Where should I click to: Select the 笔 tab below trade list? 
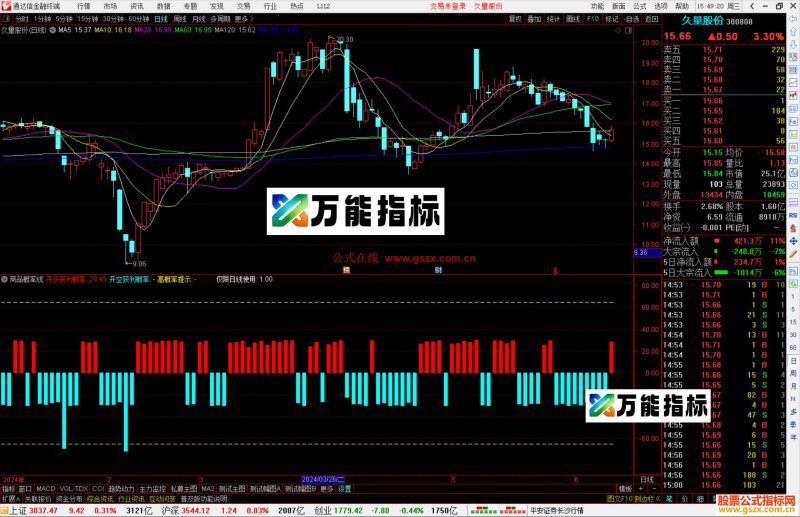(x=669, y=499)
